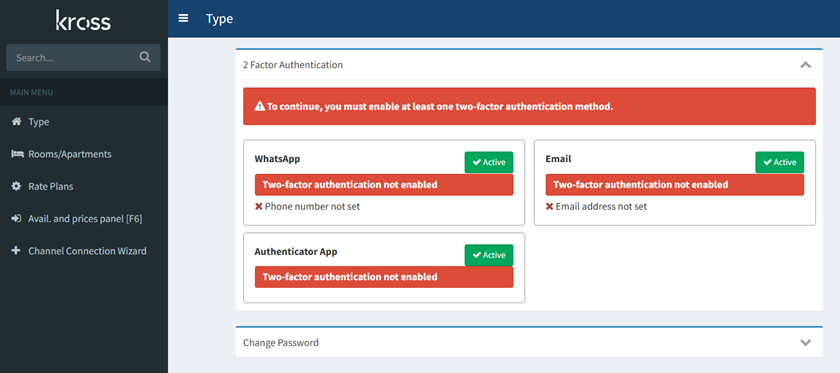
Task: Click the 2 Factor Authentication header title
Action: pyautogui.click(x=292, y=65)
